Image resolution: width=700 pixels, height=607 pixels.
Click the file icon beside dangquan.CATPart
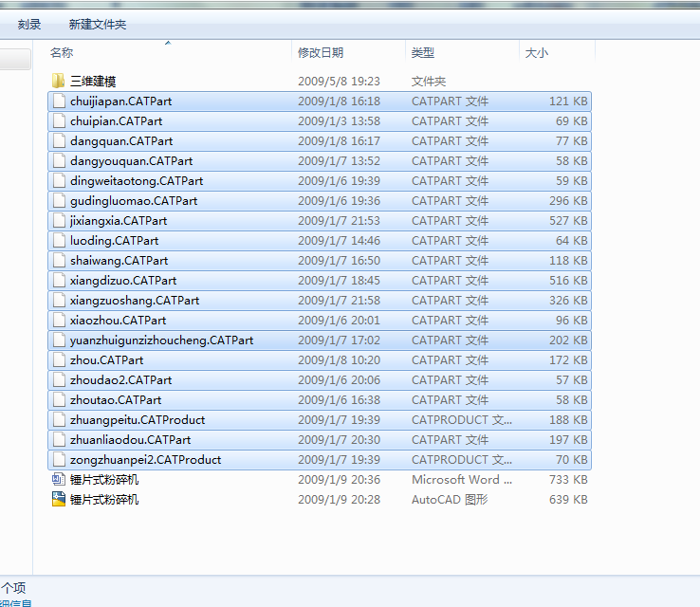pos(59,141)
